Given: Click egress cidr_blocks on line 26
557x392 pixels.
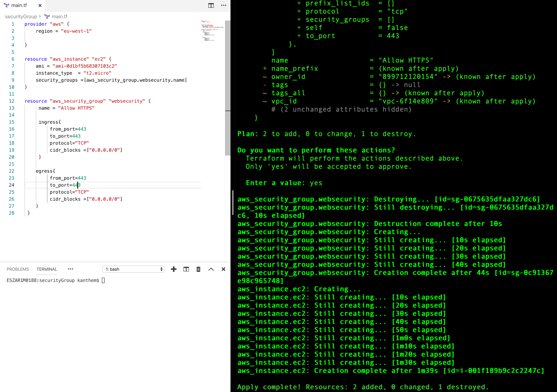Looking at the screenshot, I should (x=86, y=199).
